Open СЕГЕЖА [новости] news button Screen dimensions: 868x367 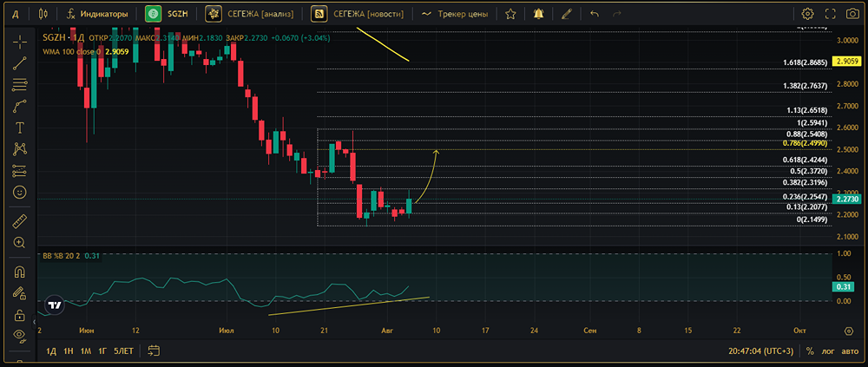tap(357, 14)
